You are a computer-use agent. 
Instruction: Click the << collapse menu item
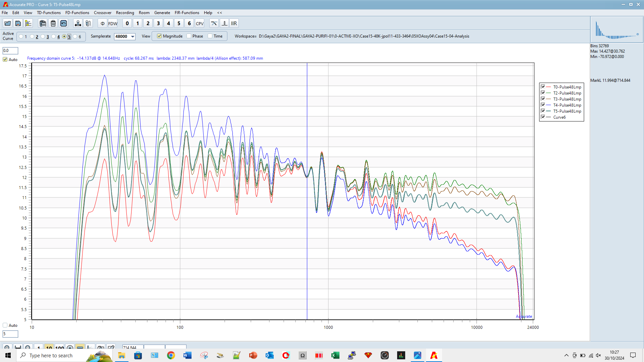(x=220, y=13)
